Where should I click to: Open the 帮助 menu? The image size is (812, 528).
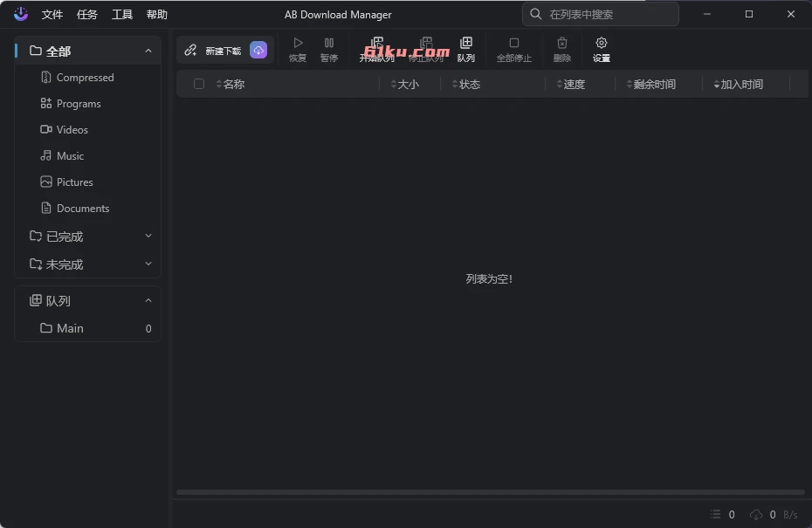click(157, 15)
